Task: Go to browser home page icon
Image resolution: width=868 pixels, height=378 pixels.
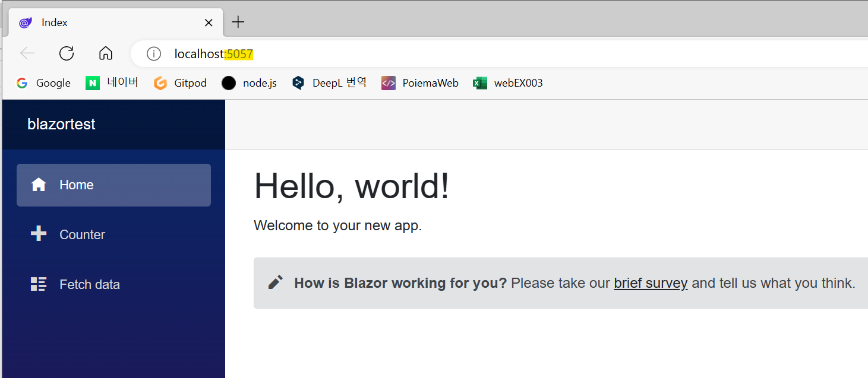Action: click(x=106, y=53)
